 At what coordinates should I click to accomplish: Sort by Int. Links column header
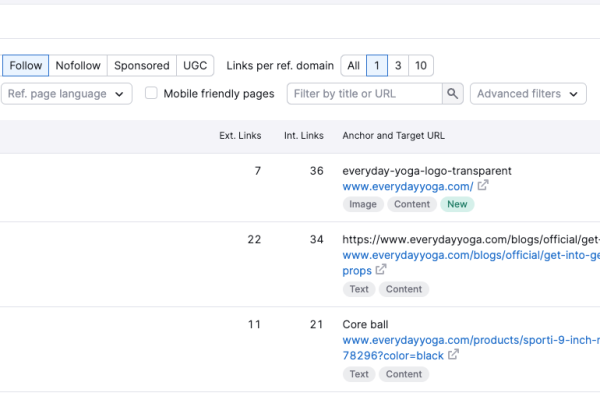303,136
